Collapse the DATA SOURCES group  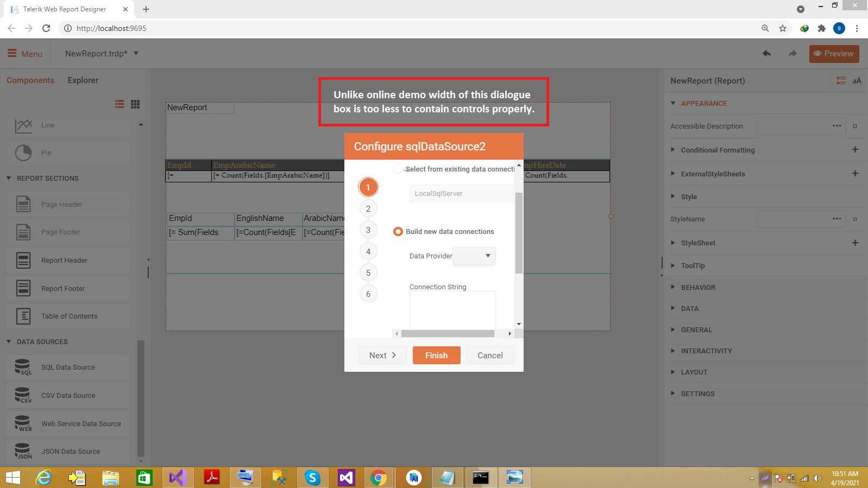coord(9,341)
